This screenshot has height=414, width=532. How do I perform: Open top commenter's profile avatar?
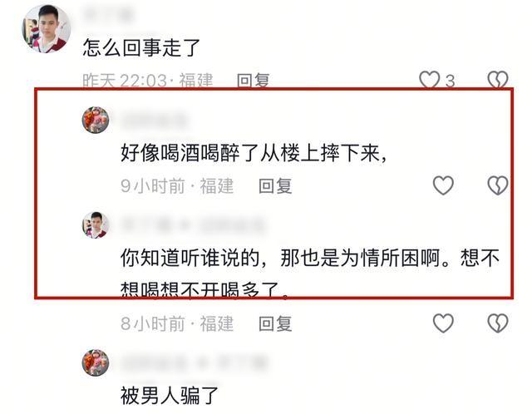pos(47,28)
